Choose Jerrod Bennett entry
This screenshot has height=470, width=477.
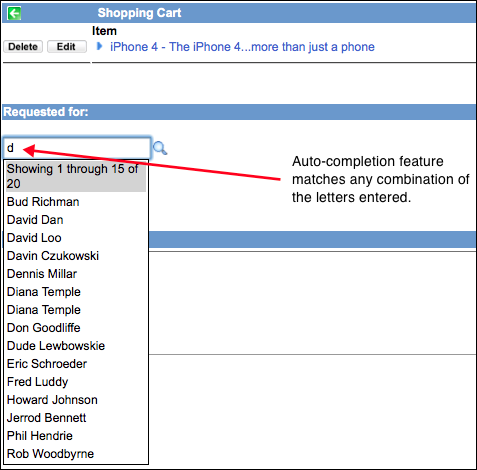(x=76, y=418)
